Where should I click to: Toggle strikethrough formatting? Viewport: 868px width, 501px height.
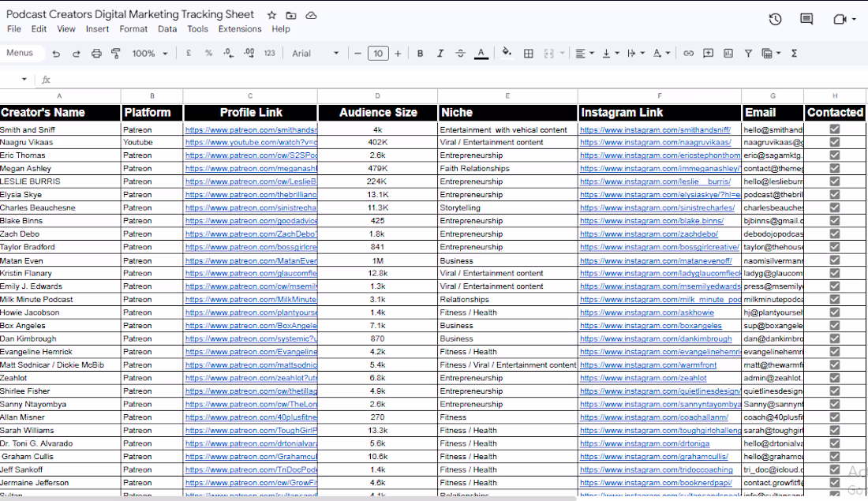click(460, 53)
